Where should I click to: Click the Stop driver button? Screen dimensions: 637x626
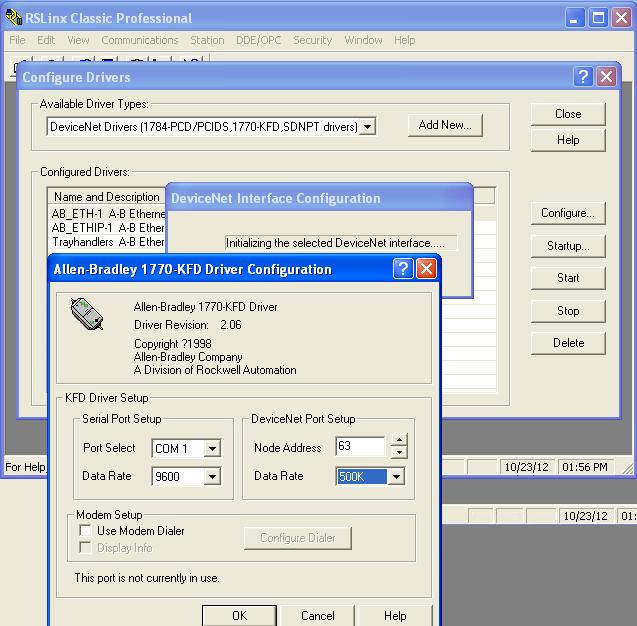(568, 311)
